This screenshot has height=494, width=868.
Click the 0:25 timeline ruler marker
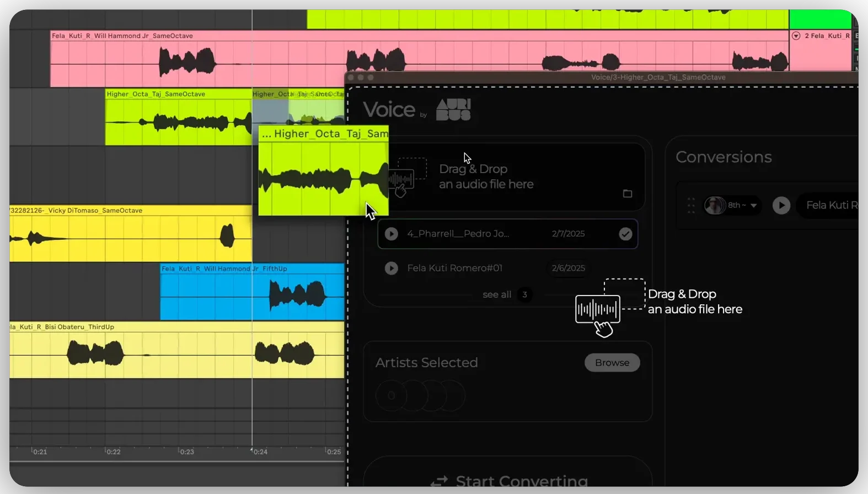pos(333,452)
